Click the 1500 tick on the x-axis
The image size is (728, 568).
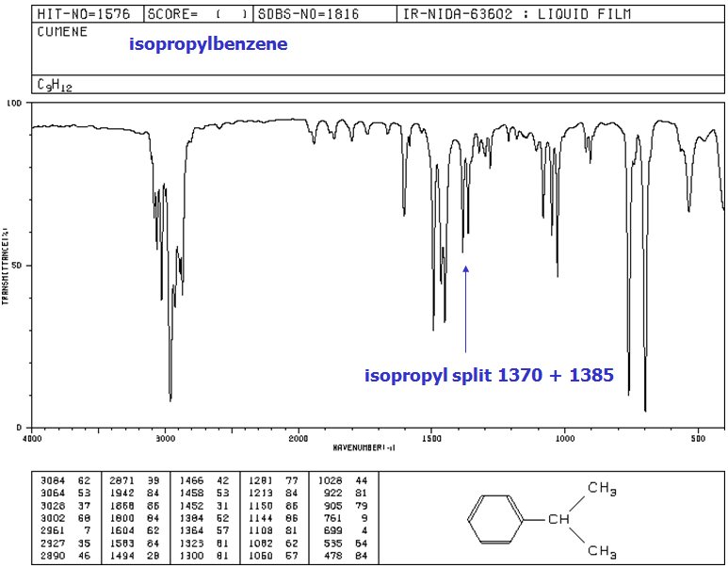432,438
